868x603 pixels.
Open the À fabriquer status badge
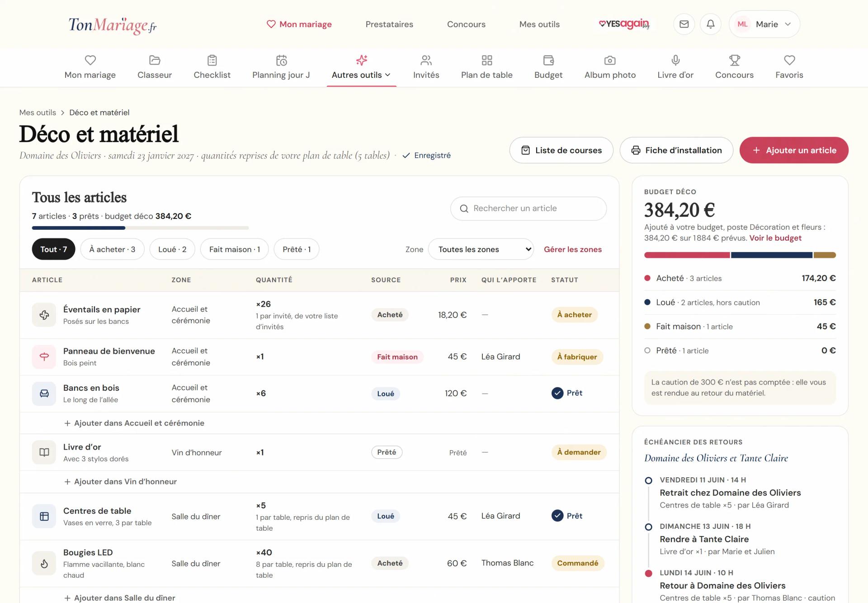pos(577,357)
